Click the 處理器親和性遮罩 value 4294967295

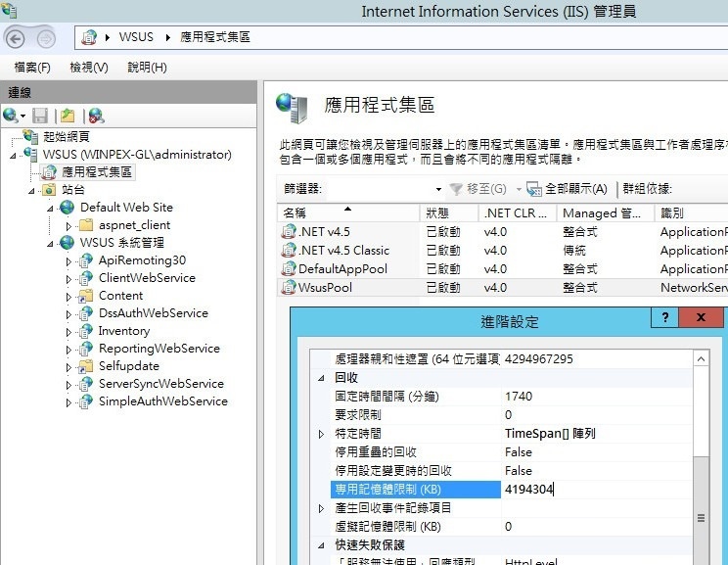538,359
